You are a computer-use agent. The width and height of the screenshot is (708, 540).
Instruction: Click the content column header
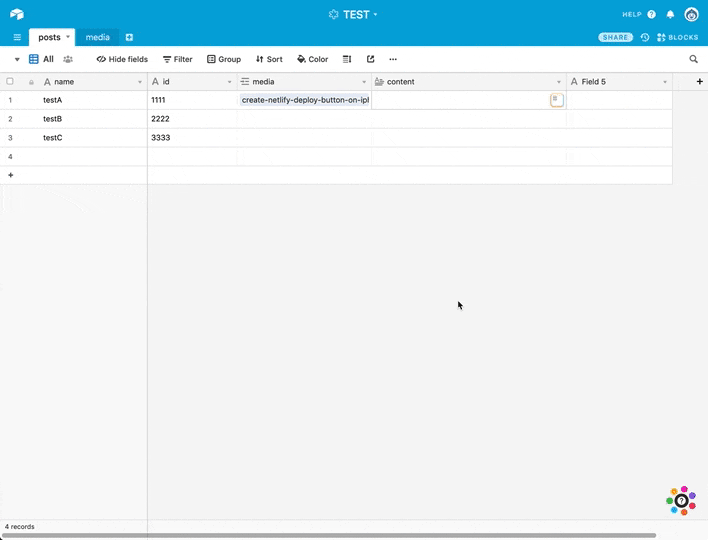(x=469, y=82)
